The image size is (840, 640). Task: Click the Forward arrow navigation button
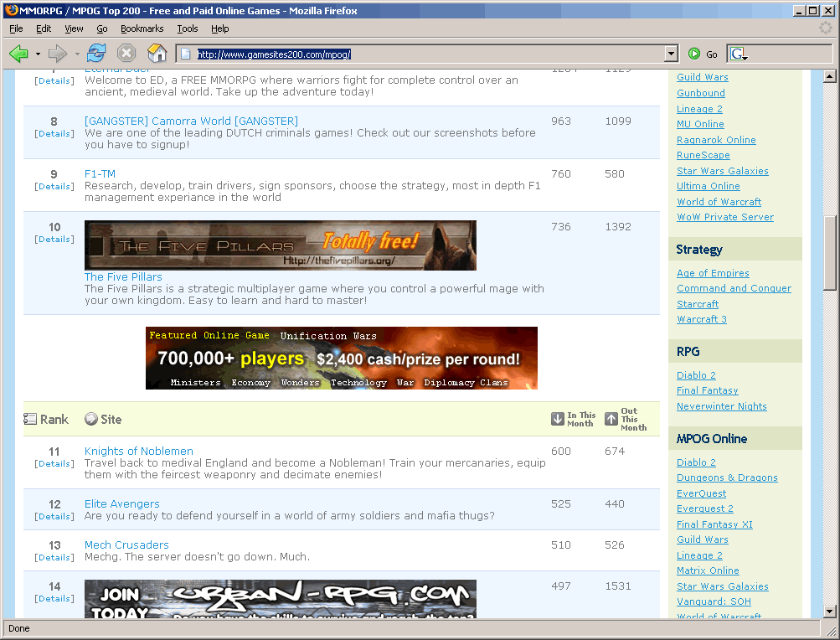click(x=57, y=54)
